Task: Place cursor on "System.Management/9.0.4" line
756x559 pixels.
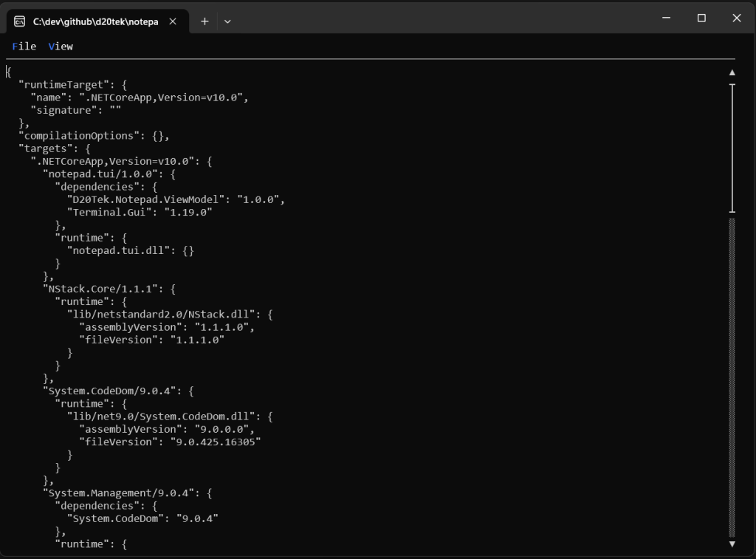Action: [129, 493]
